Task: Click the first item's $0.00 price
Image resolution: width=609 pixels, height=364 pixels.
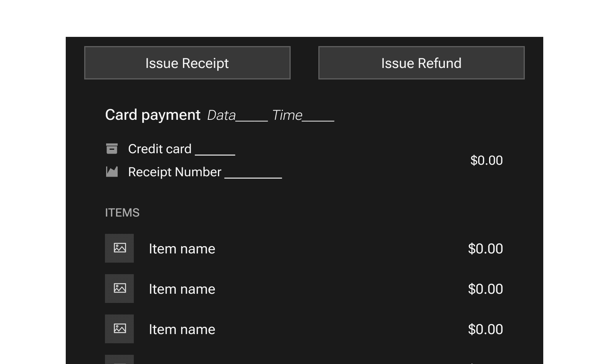Action: pyautogui.click(x=485, y=249)
